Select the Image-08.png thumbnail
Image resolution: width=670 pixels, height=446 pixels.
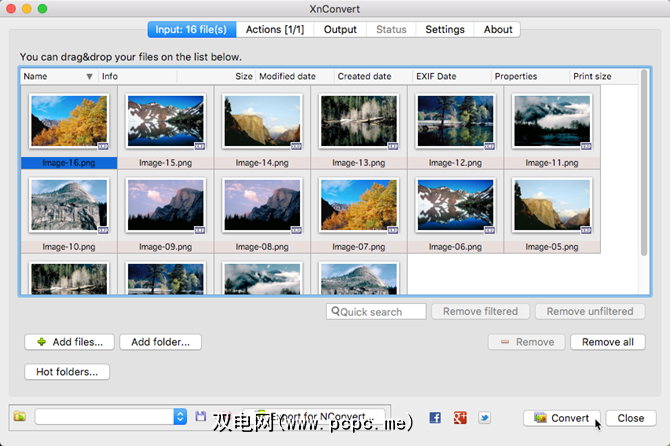pos(262,205)
